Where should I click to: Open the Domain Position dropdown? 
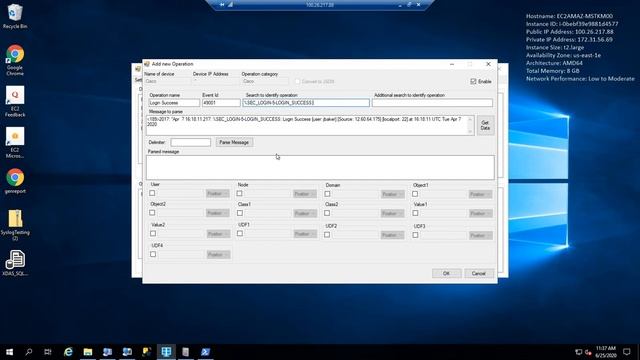click(393, 194)
